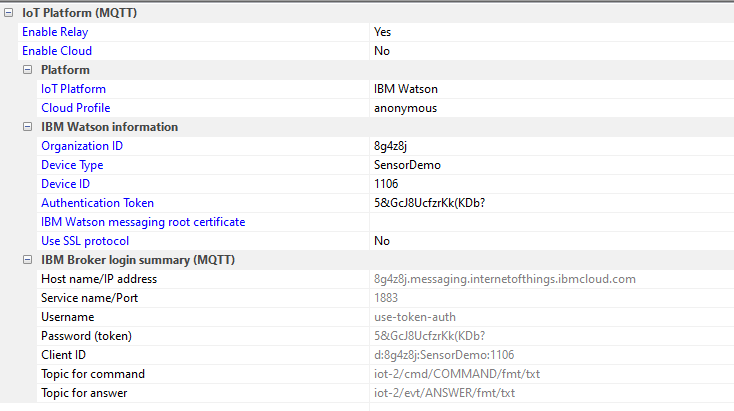Select IBM Watson messaging root certificate label
This screenshot has height=411, width=734.
pos(143,222)
